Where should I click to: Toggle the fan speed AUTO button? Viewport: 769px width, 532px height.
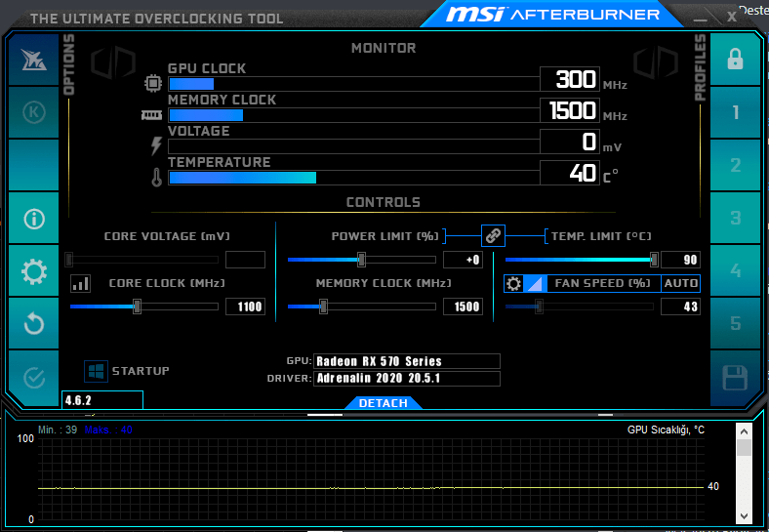tap(680, 283)
